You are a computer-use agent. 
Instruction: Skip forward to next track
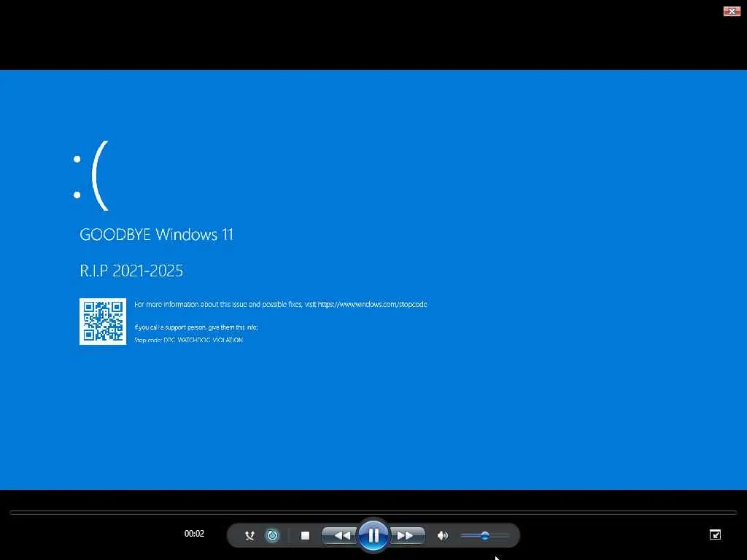coord(406,535)
